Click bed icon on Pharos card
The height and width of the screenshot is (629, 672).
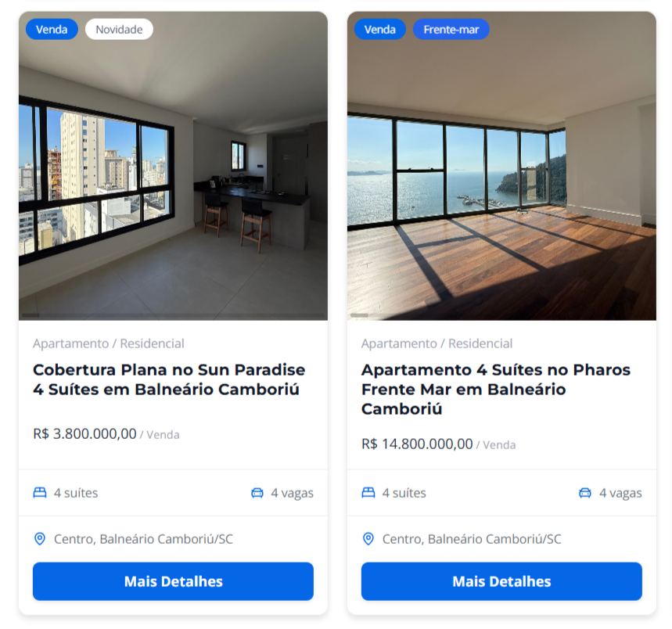click(x=368, y=493)
